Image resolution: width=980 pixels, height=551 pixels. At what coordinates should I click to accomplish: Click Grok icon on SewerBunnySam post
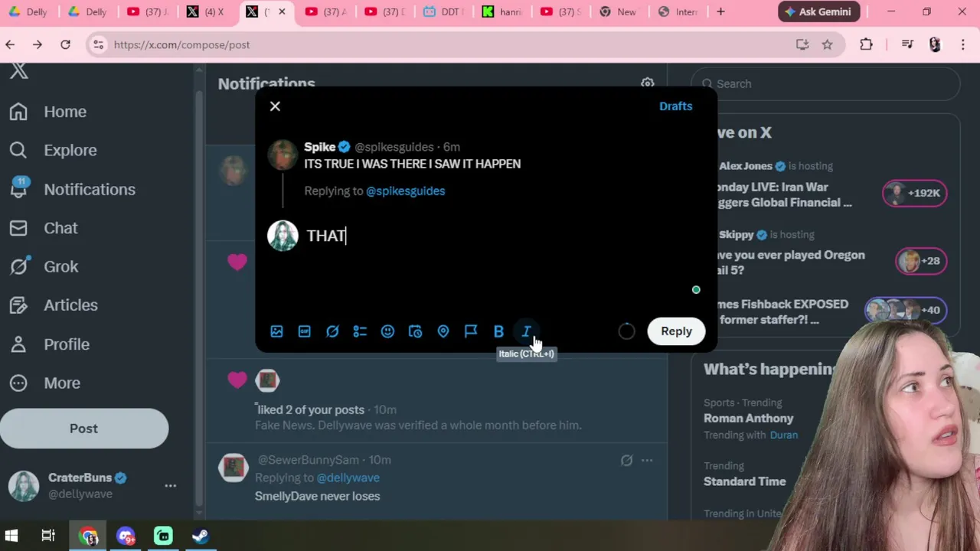click(626, 460)
